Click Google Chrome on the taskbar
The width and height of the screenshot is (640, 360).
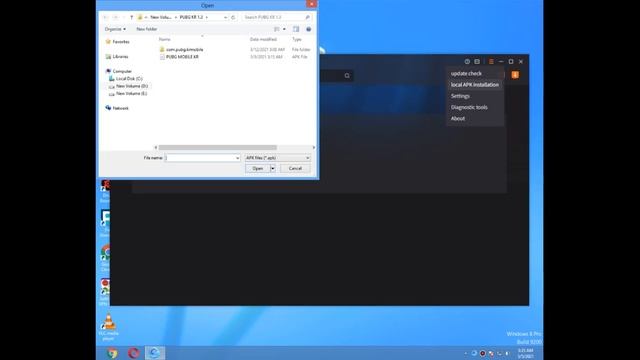(x=112, y=353)
